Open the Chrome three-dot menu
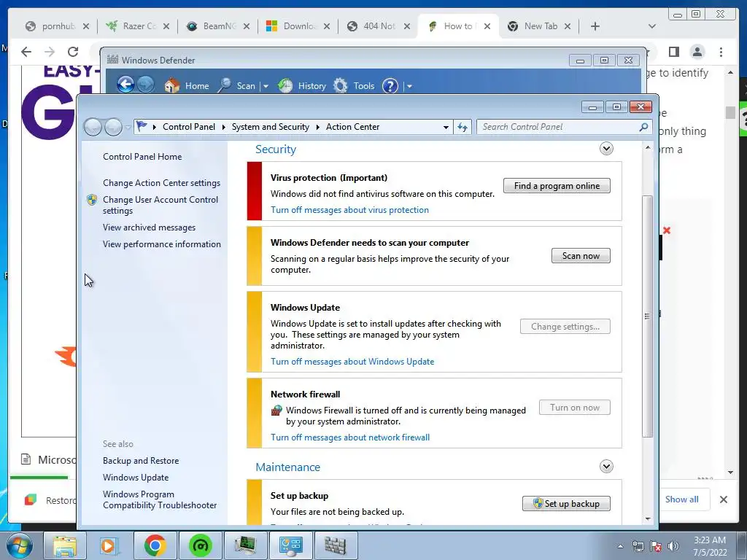747x560 pixels. click(721, 52)
